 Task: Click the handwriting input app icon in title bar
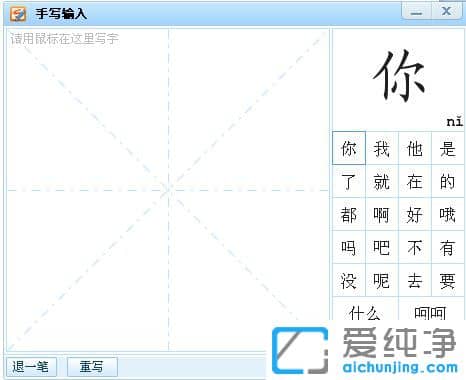(x=18, y=14)
